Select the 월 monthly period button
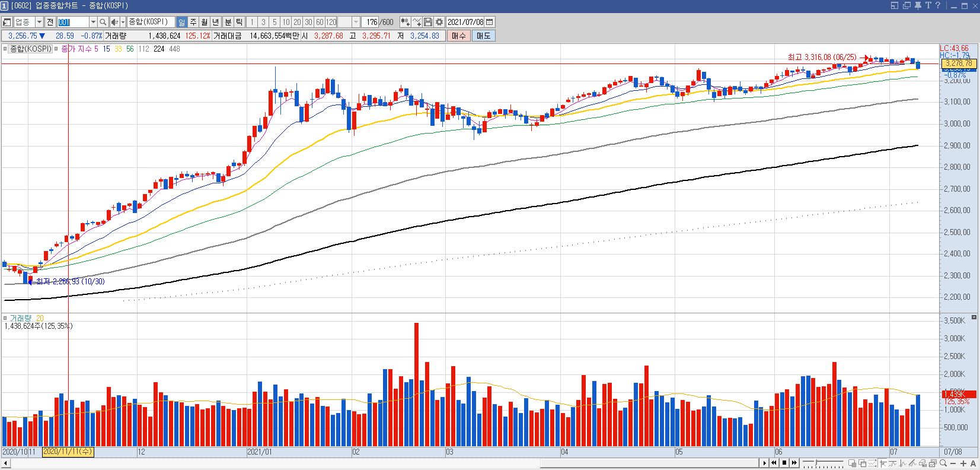Screen dimensions: 980x470 (204, 22)
